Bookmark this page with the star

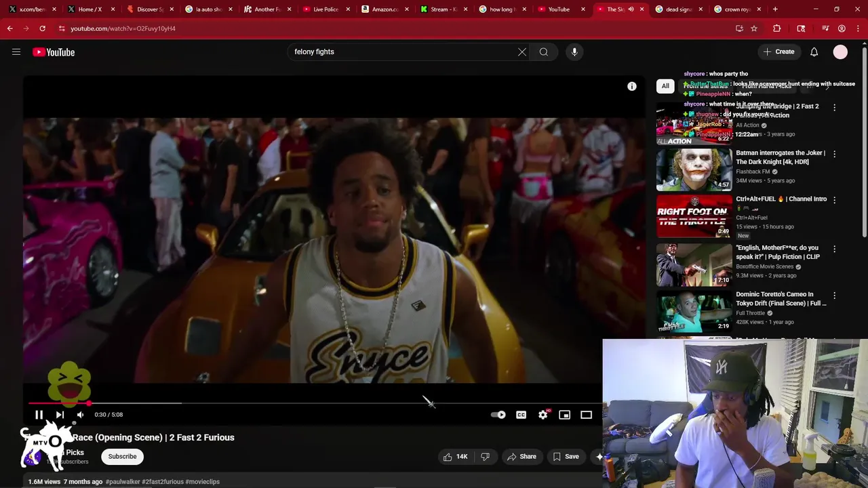753,28
